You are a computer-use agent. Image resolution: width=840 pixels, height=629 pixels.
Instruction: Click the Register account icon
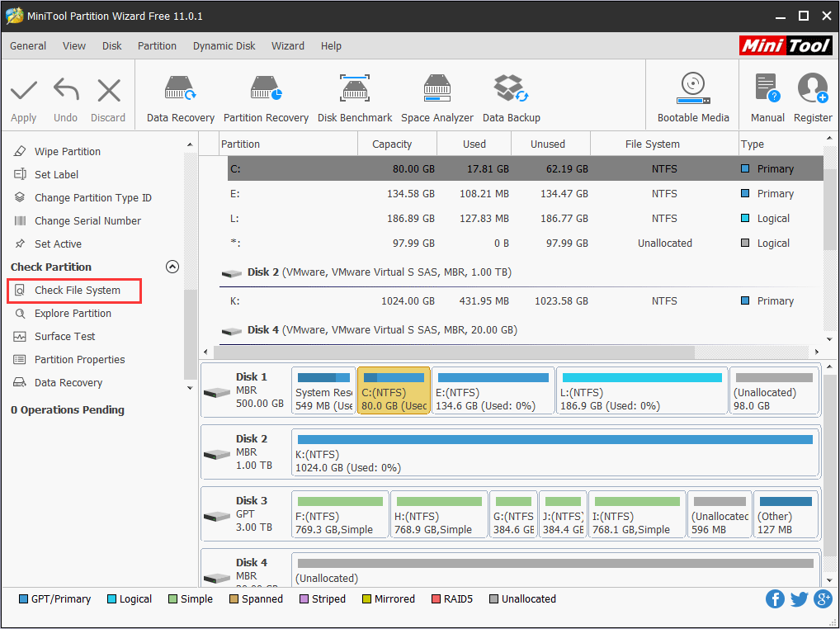click(x=813, y=87)
